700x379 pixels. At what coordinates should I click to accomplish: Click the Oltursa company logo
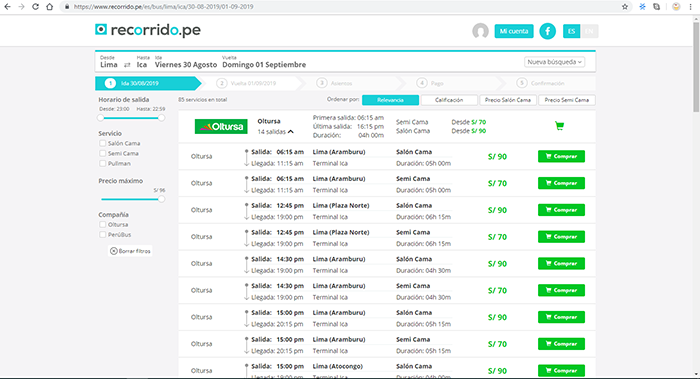pyautogui.click(x=221, y=126)
